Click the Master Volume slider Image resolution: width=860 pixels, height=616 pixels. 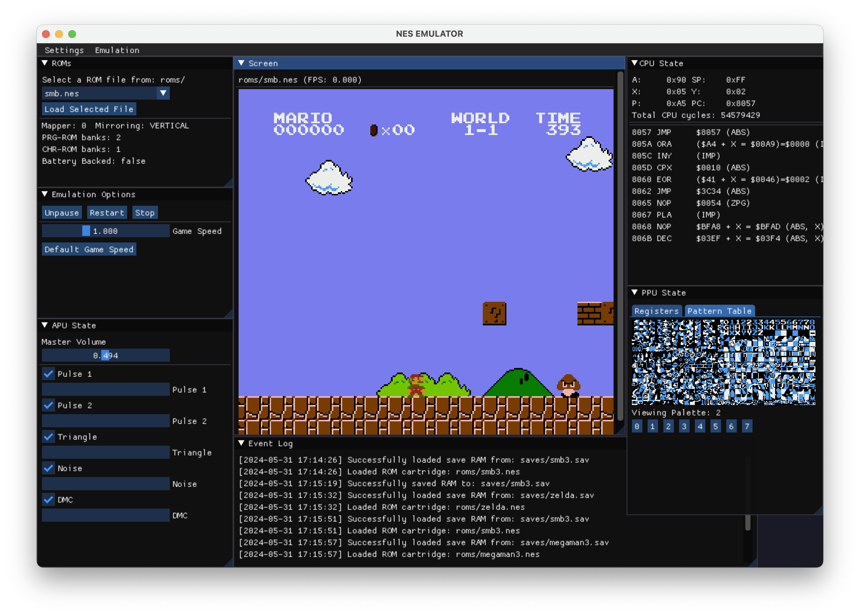click(106, 356)
